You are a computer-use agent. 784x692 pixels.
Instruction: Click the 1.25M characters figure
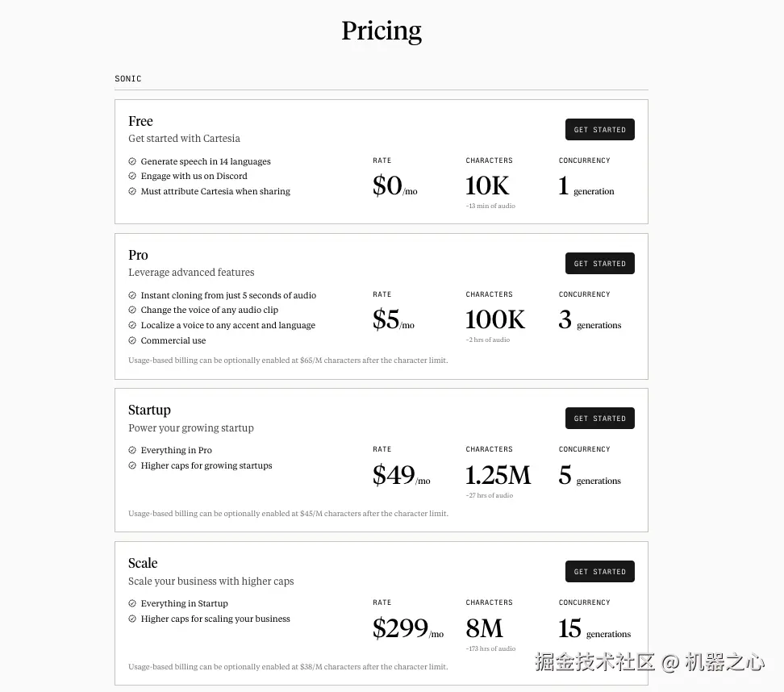(x=498, y=475)
